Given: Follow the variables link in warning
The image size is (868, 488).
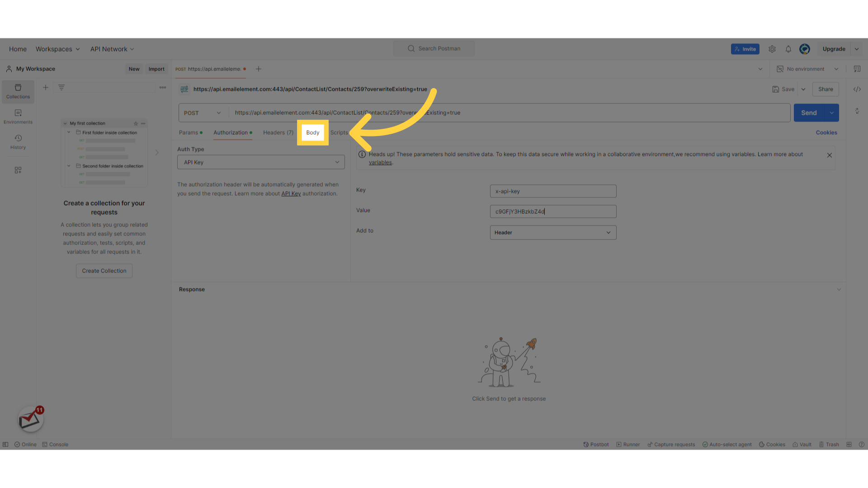Looking at the screenshot, I should click(380, 163).
